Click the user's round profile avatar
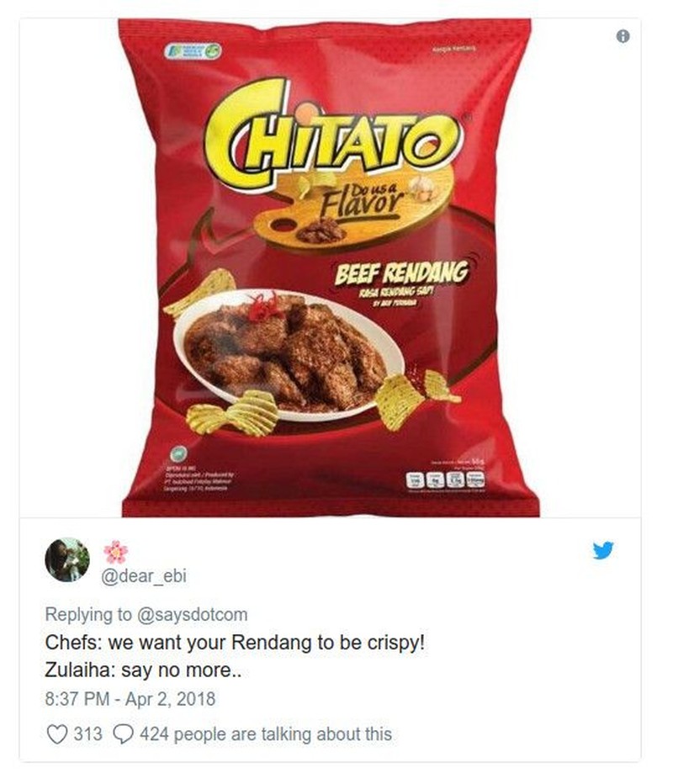This screenshot has width=673, height=784. (67, 560)
